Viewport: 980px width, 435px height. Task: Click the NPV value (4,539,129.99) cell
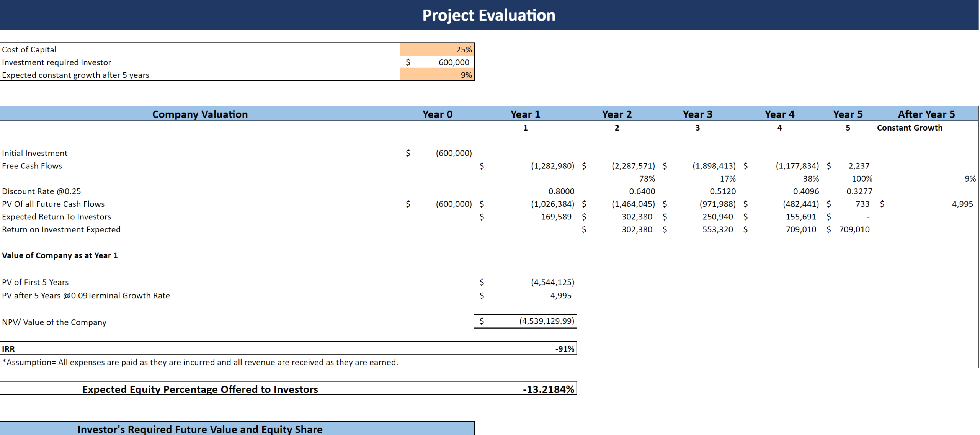546,321
